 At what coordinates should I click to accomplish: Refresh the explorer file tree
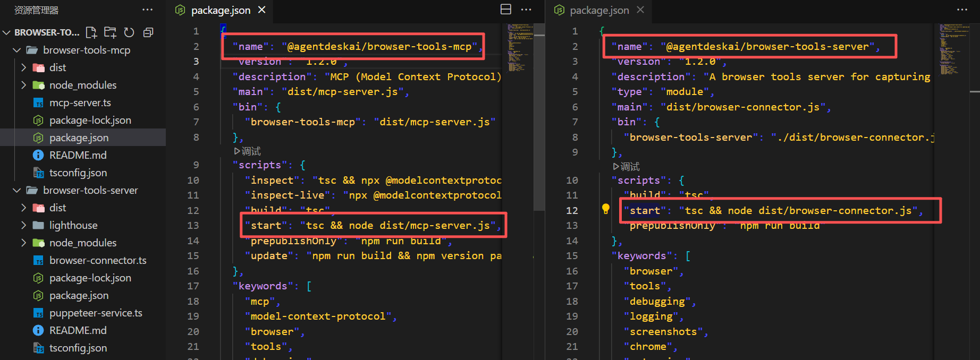(129, 32)
